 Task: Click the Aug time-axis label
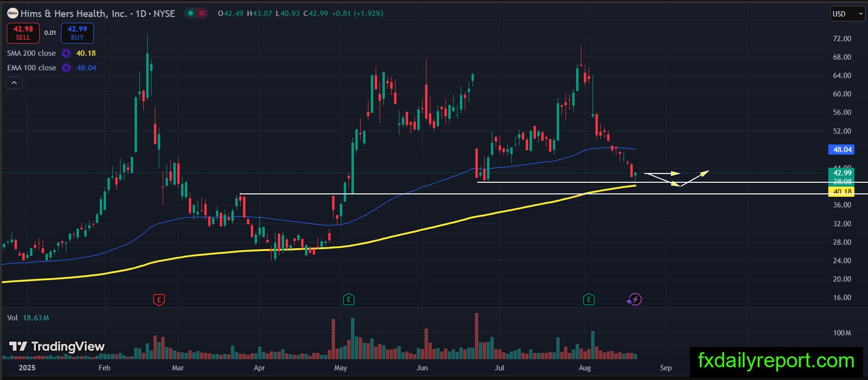585,368
